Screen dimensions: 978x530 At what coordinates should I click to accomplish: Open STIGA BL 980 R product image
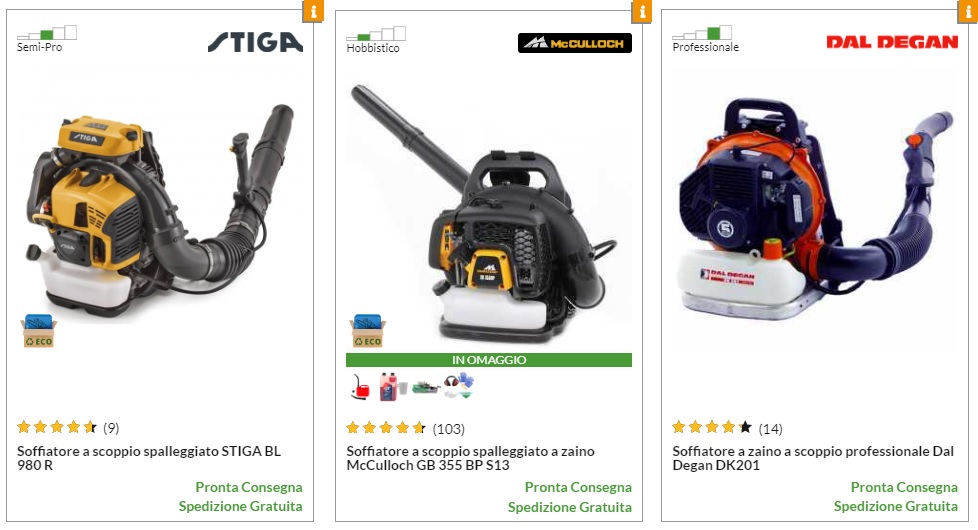click(x=160, y=210)
